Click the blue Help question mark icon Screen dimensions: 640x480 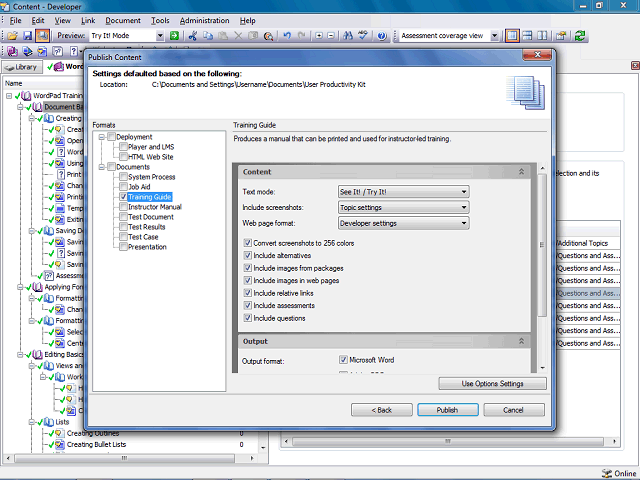click(382, 36)
